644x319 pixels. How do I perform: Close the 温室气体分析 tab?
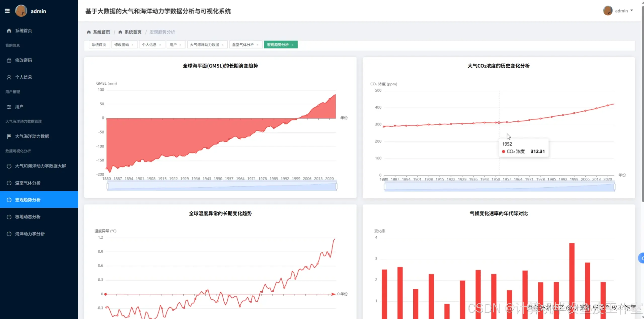click(257, 45)
